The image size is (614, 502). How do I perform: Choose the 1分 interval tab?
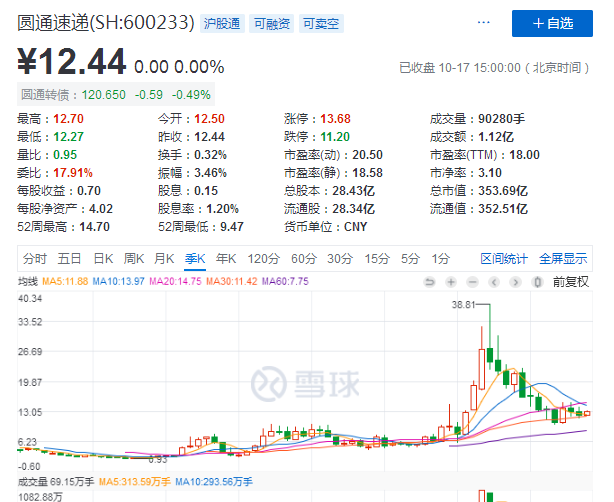click(439, 259)
